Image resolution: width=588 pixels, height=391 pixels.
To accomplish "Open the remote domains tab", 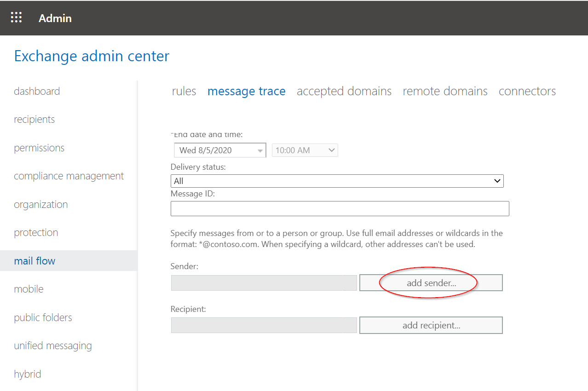I will pyautogui.click(x=445, y=92).
